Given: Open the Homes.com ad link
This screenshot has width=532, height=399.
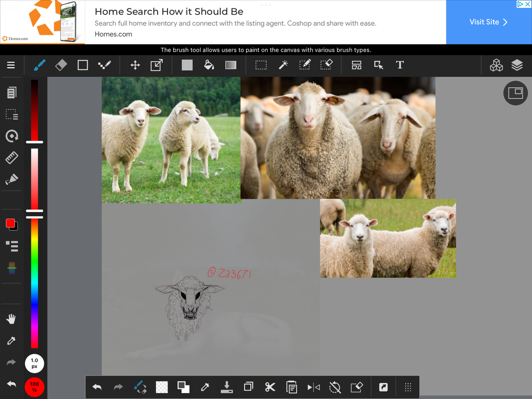Looking at the screenshot, I should [113, 34].
